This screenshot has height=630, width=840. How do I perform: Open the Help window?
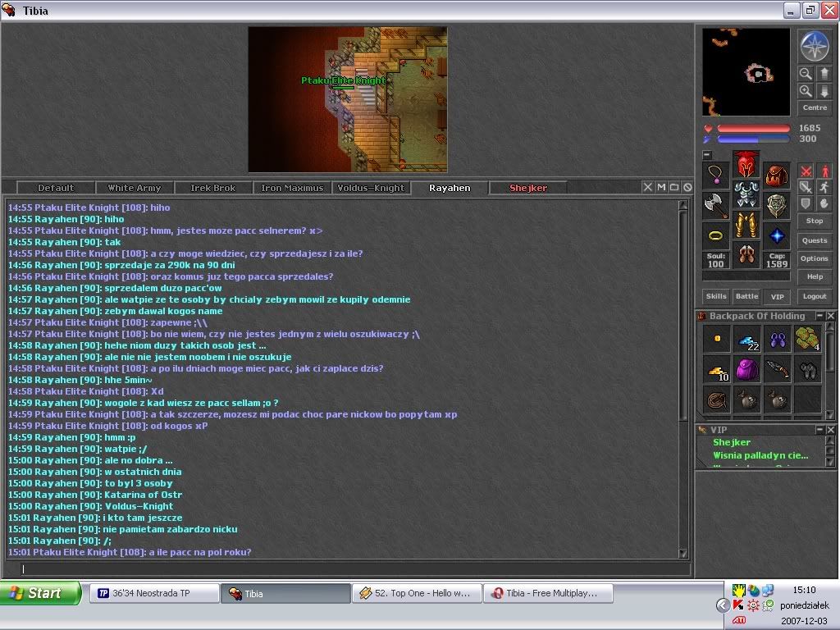tap(815, 276)
